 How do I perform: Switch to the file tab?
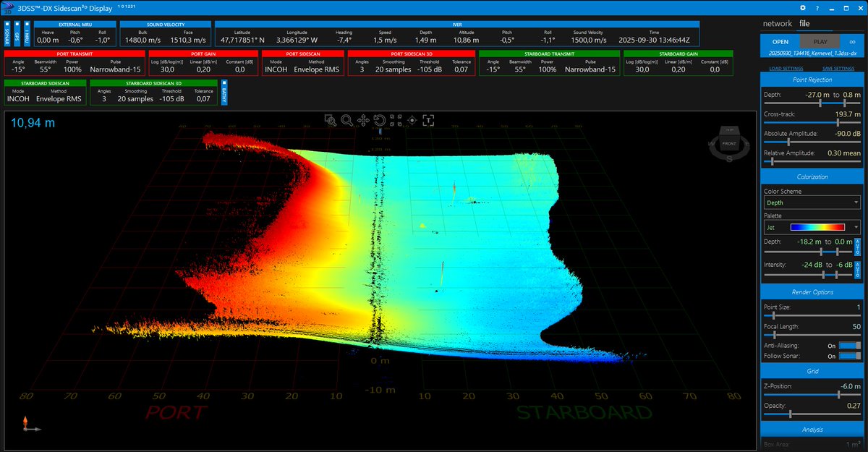point(804,24)
